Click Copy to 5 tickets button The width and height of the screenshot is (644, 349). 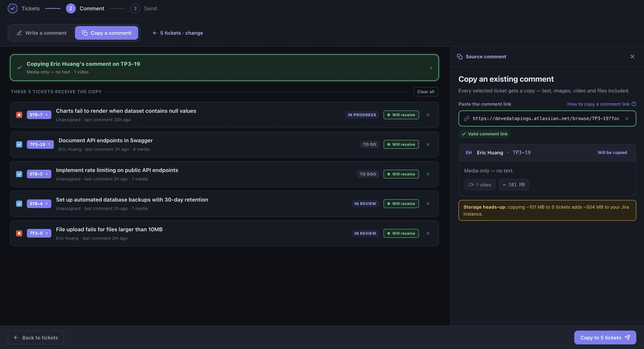[x=605, y=337]
